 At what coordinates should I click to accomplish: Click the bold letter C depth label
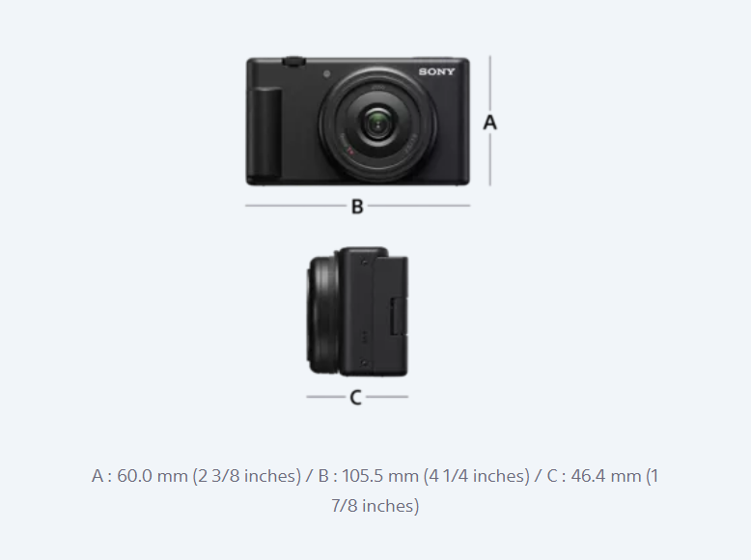[355, 398]
